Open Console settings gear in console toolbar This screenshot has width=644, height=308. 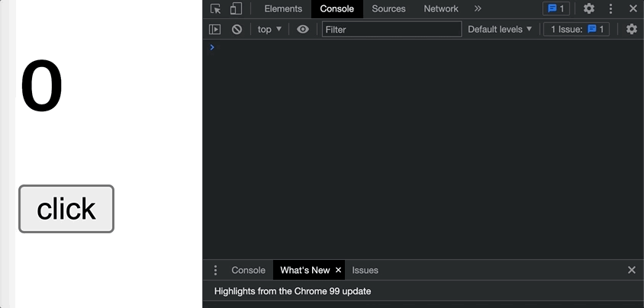click(x=632, y=29)
